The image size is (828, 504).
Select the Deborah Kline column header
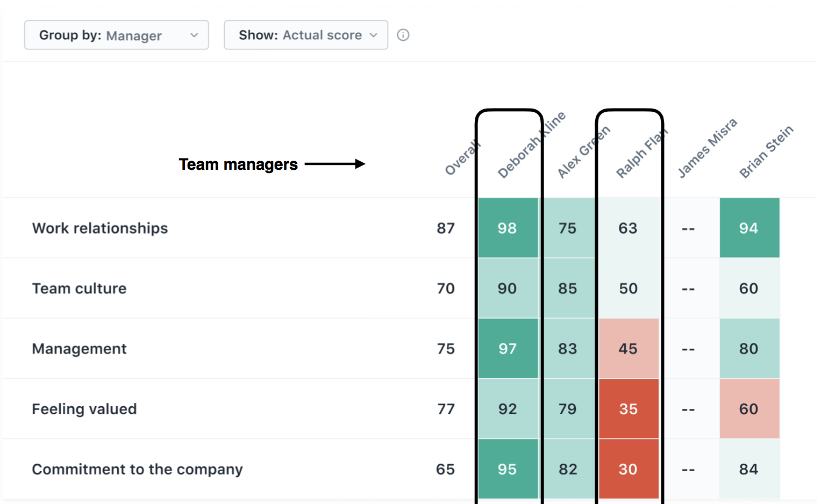click(x=530, y=146)
